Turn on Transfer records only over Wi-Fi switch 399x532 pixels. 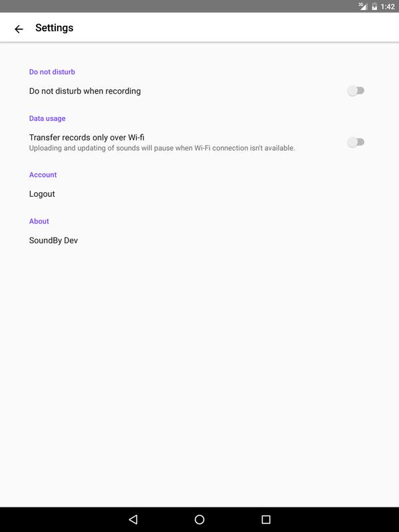[356, 142]
